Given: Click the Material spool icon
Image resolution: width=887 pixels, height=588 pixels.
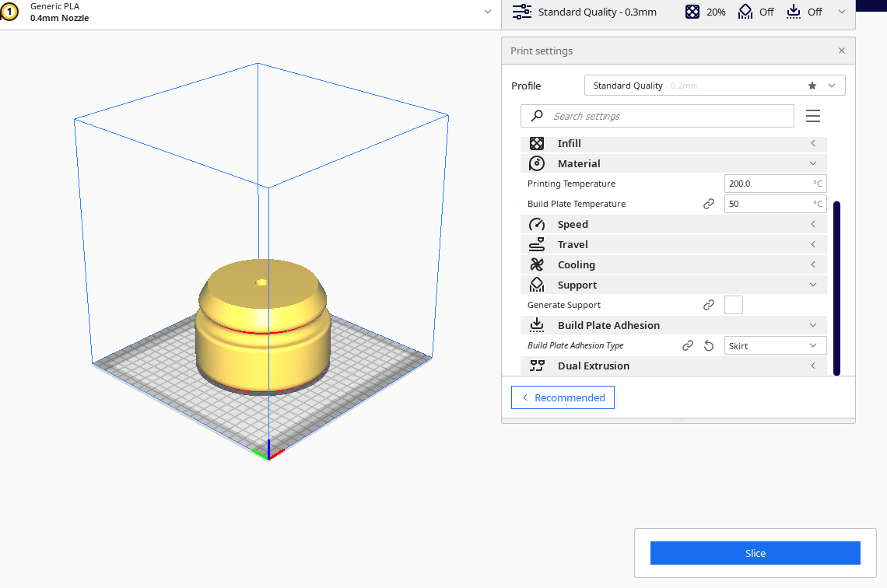Looking at the screenshot, I should point(537,163).
